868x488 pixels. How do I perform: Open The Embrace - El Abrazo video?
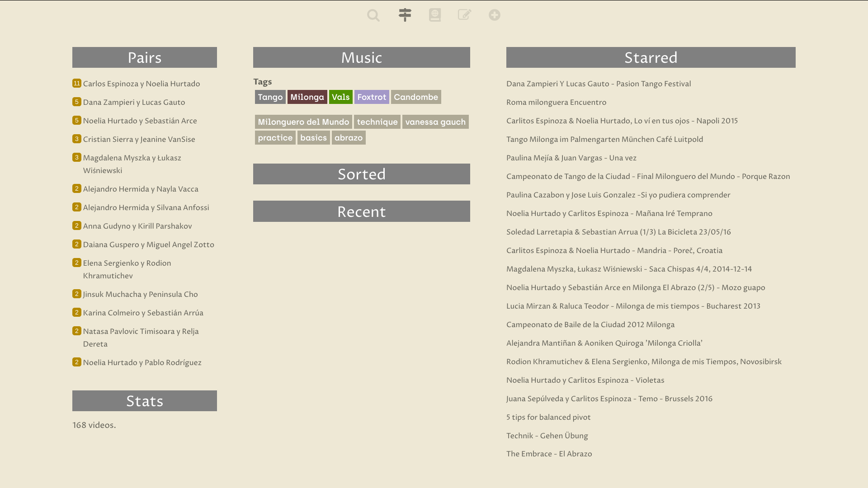(x=549, y=454)
